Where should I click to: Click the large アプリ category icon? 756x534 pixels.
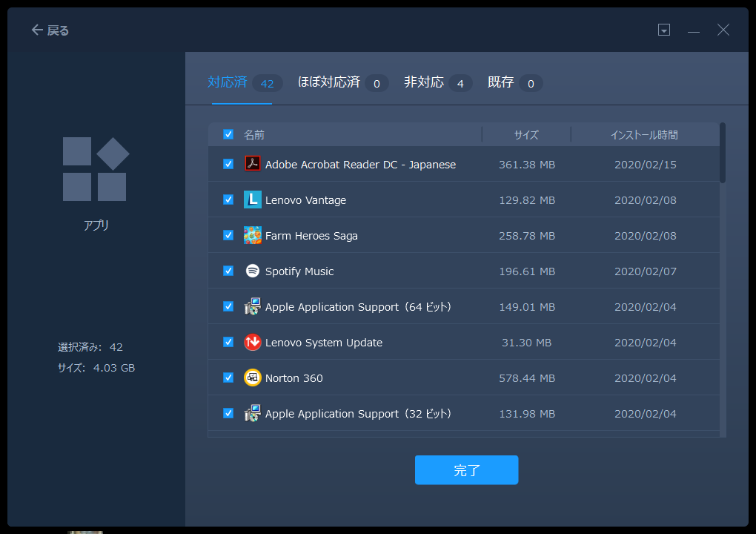[96, 169]
